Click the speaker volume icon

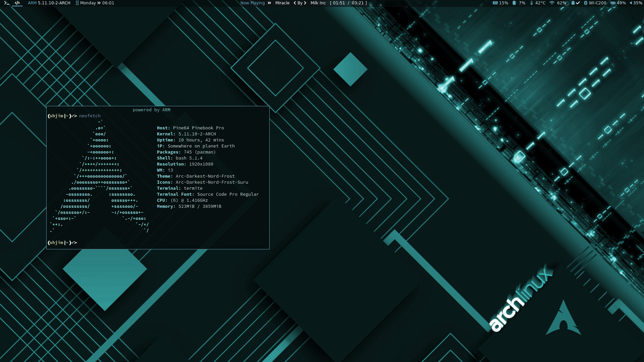[631, 3]
